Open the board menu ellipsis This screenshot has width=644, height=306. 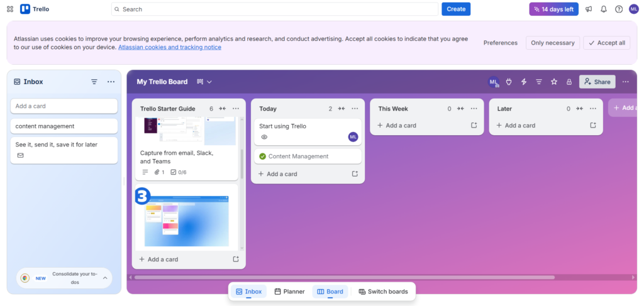(x=625, y=82)
